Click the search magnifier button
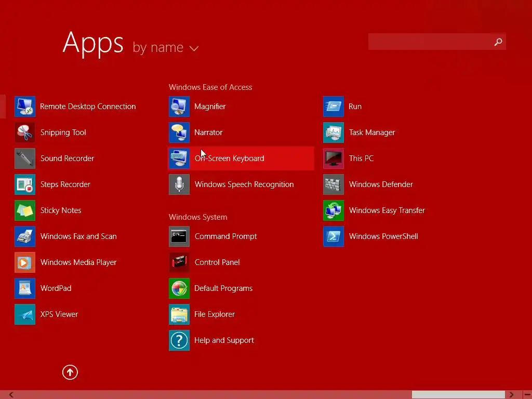 (x=498, y=42)
